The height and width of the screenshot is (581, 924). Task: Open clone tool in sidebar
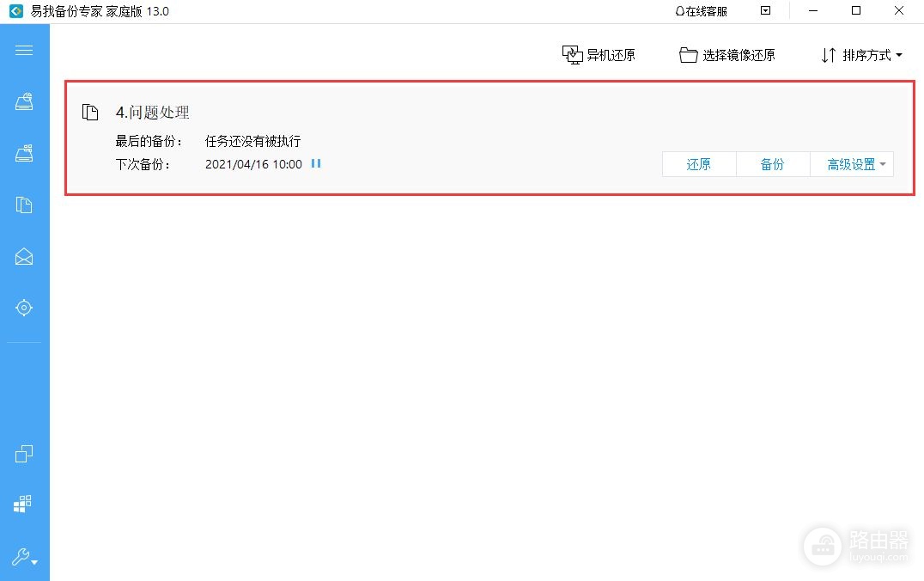[x=23, y=454]
